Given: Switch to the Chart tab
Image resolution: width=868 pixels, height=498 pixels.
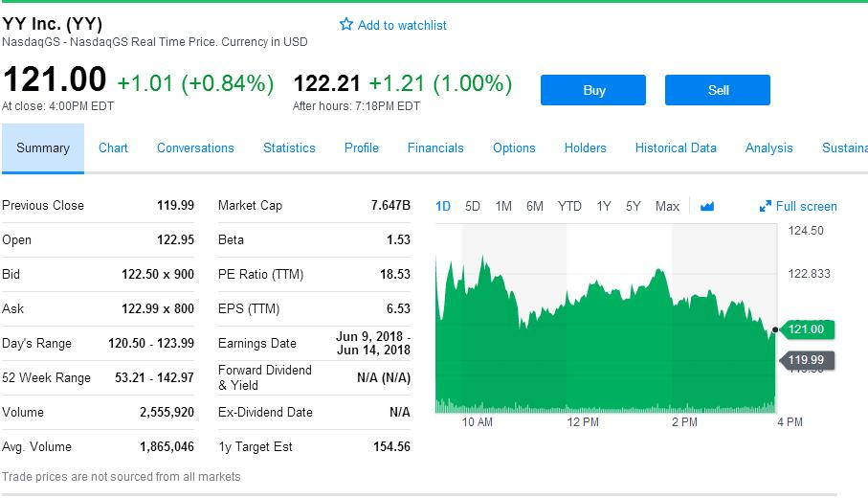Looking at the screenshot, I should 113,147.
